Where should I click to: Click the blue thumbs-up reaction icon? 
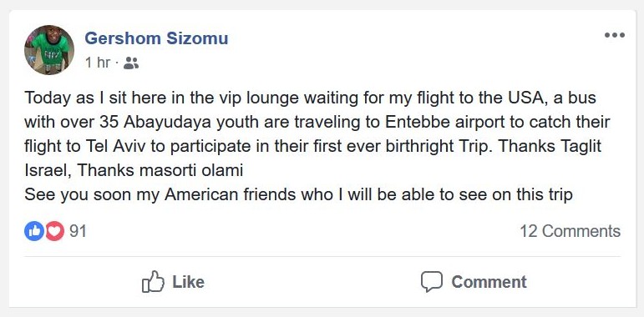coord(34,231)
